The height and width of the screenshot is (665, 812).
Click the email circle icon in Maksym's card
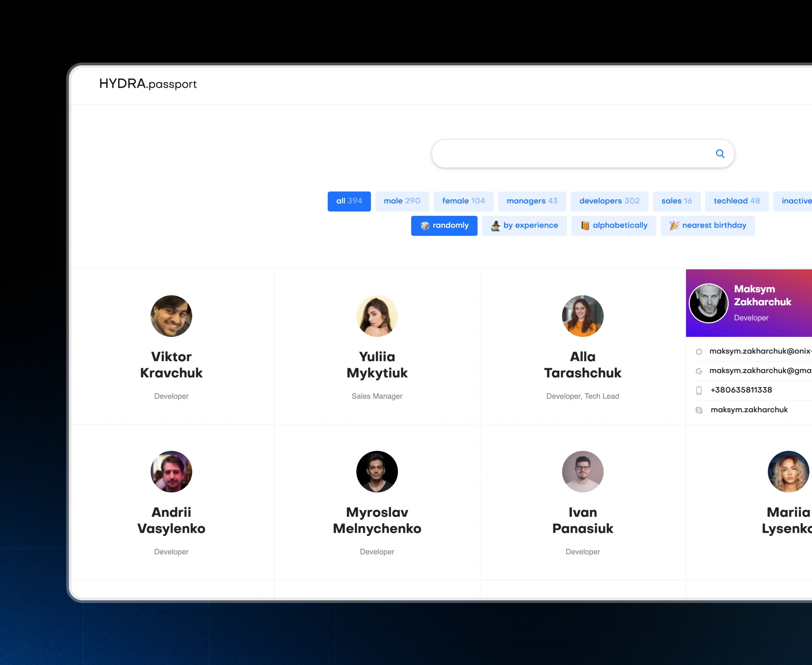point(698,352)
